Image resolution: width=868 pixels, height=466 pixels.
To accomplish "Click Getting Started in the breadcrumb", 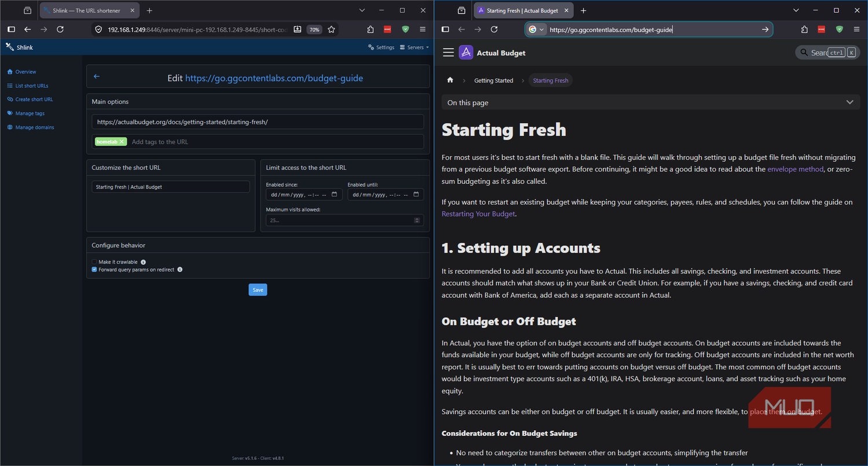I will [494, 80].
